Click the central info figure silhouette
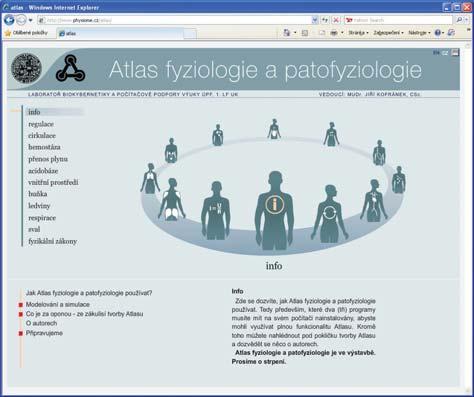The width and height of the screenshot is (474, 397). tap(274, 211)
